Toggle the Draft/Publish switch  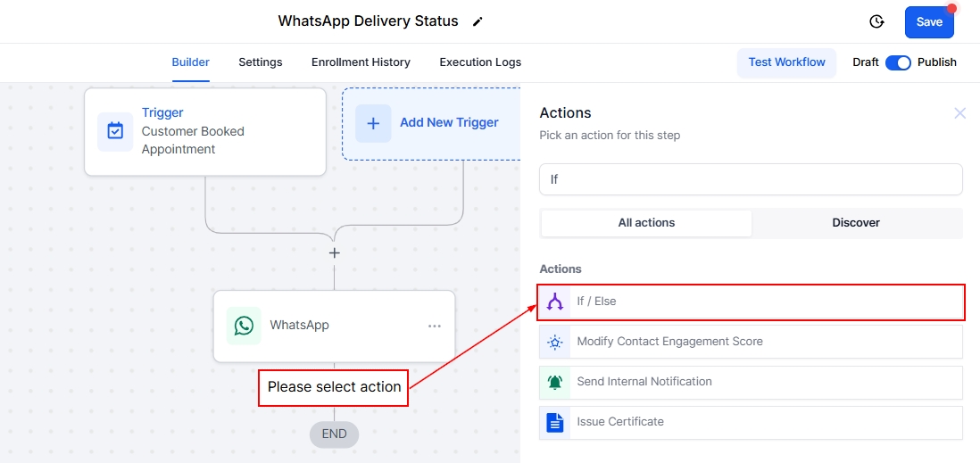[898, 62]
